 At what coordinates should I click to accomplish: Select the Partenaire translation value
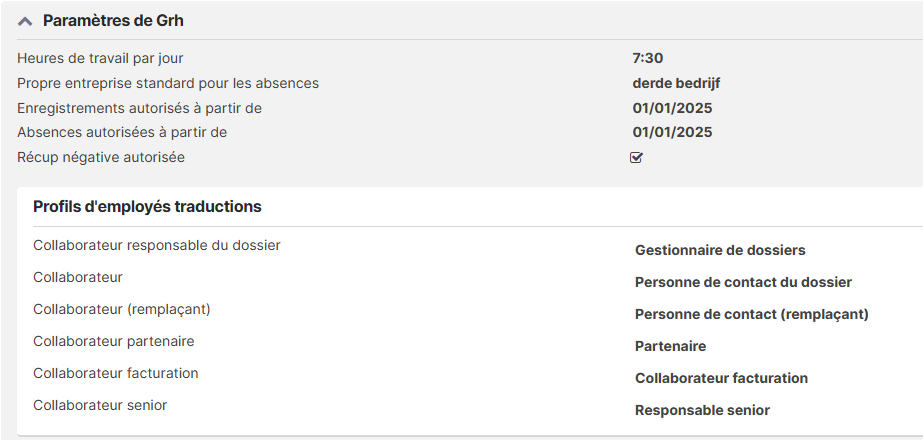tap(670, 346)
